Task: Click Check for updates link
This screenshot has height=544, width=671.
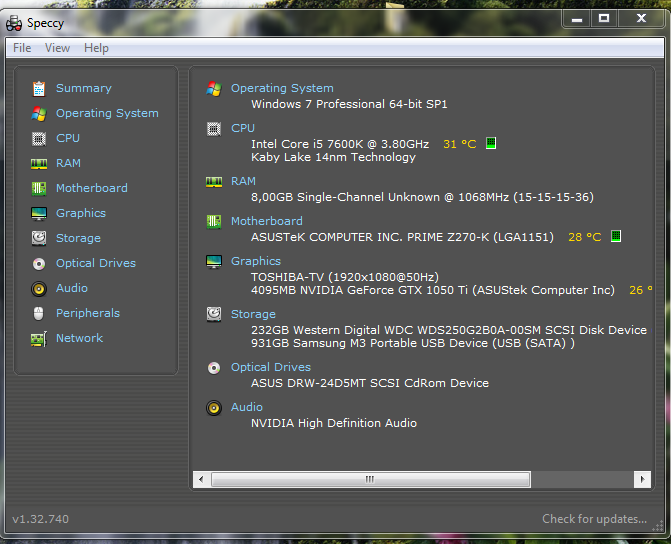Action: point(594,519)
